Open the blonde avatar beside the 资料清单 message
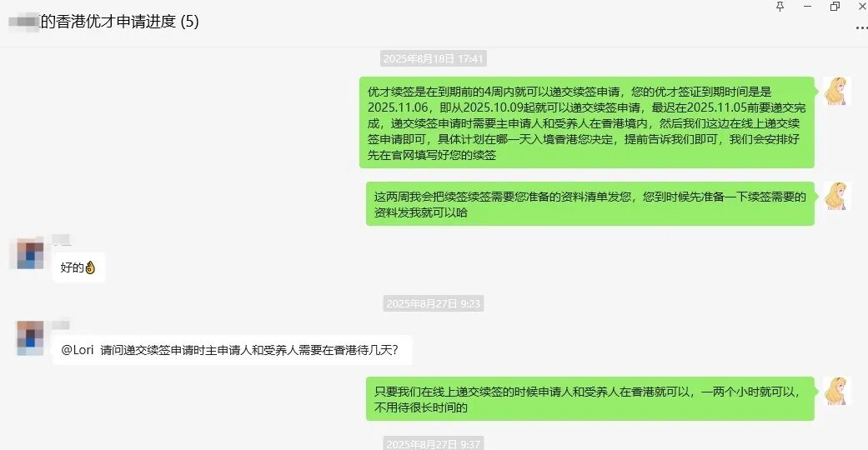 pyautogui.click(x=836, y=196)
